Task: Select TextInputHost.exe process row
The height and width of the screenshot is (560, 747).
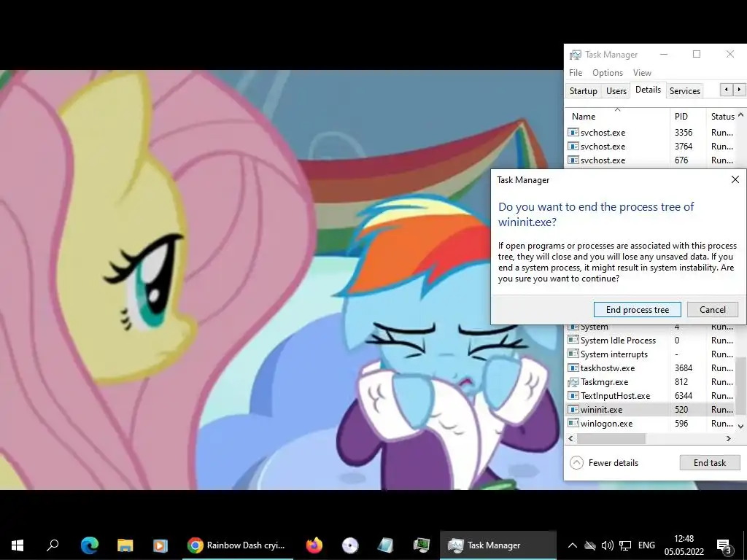Action: coord(651,395)
